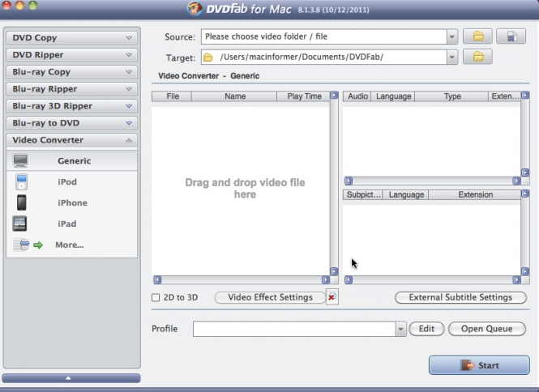Click the Play Time column header
The image size is (539, 392).
point(303,96)
